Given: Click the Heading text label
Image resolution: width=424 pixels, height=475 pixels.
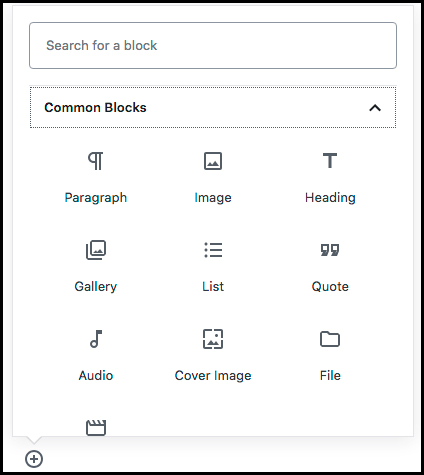Looking at the screenshot, I should point(330,198).
